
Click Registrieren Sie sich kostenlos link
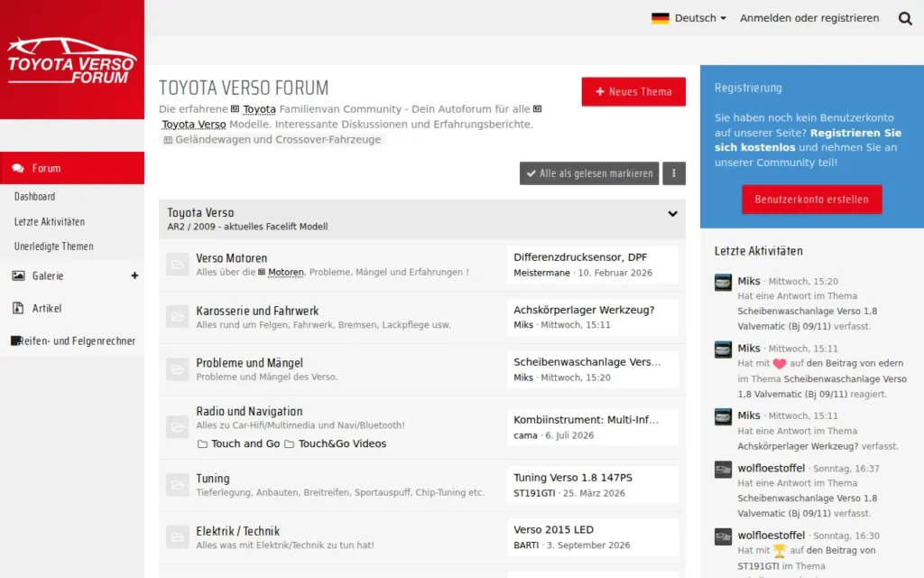click(x=808, y=140)
